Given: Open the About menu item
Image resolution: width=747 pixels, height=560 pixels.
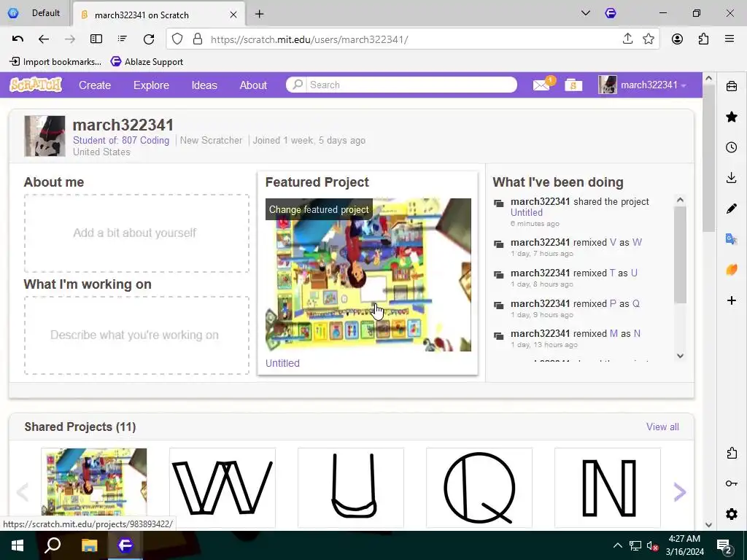Looking at the screenshot, I should (x=253, y=85).
